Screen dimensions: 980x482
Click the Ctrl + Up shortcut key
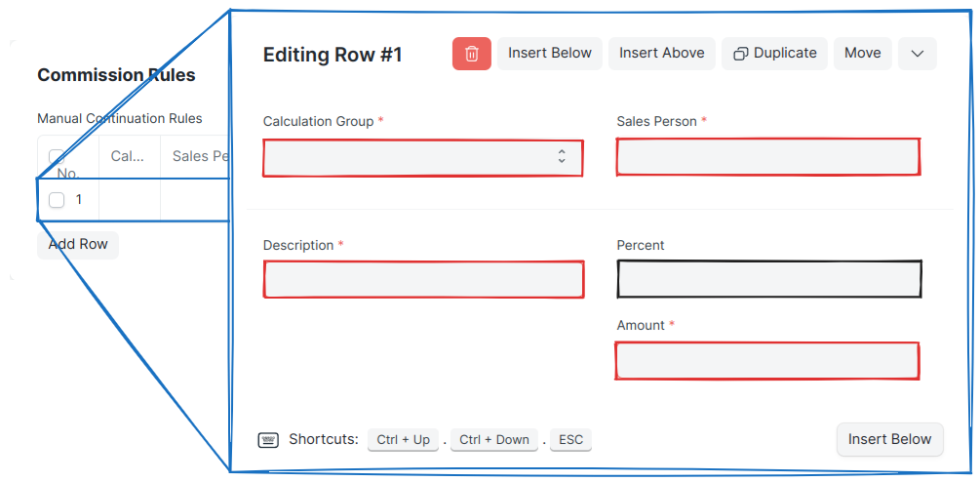pyautogui.click(x=403, y=440)
